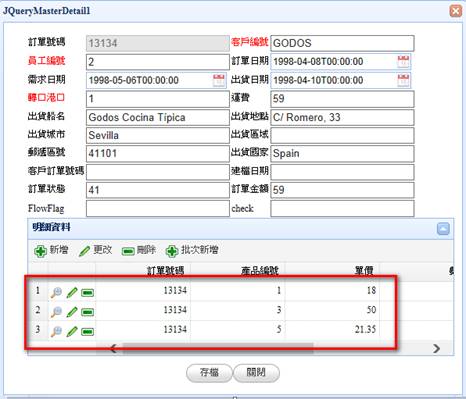Click the 關閉 button
This screenshot has height=399, width=466.
tap(256, 372)
